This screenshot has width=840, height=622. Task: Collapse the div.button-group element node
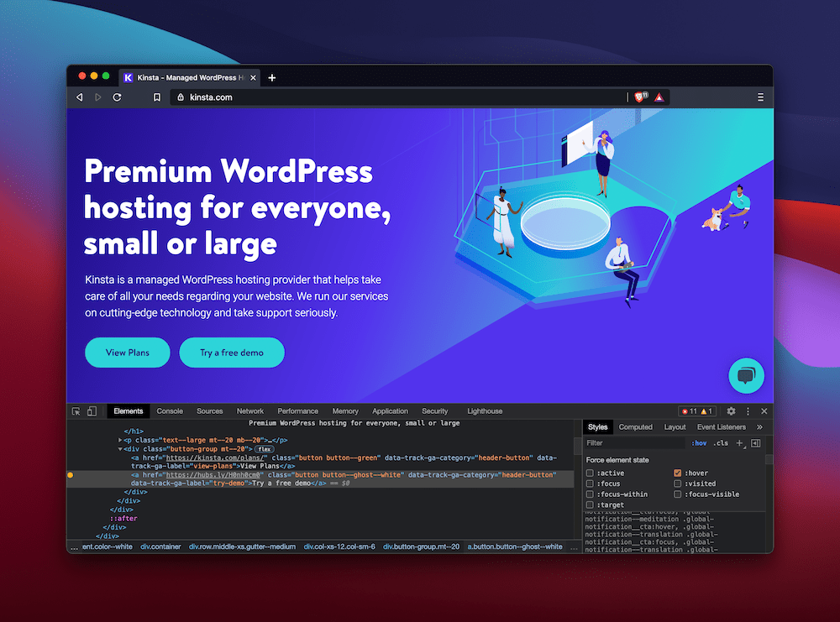(120, 449)
